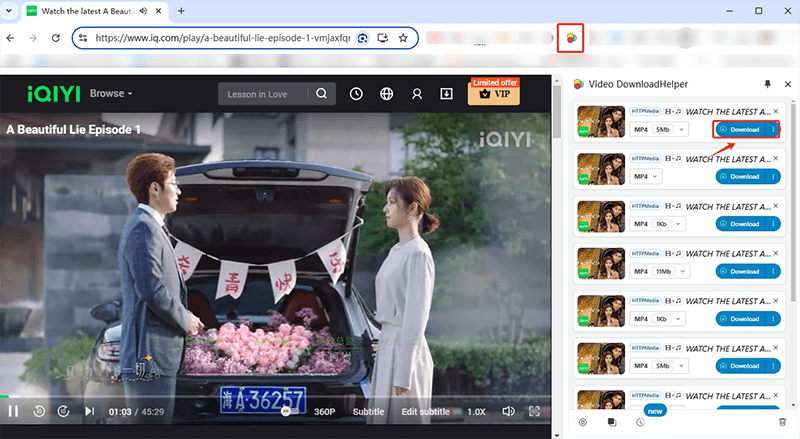Dismiss the top video entry with its X
Image resolution: width=800 pixels, height=439 pixels.
[x=776, y=111]
